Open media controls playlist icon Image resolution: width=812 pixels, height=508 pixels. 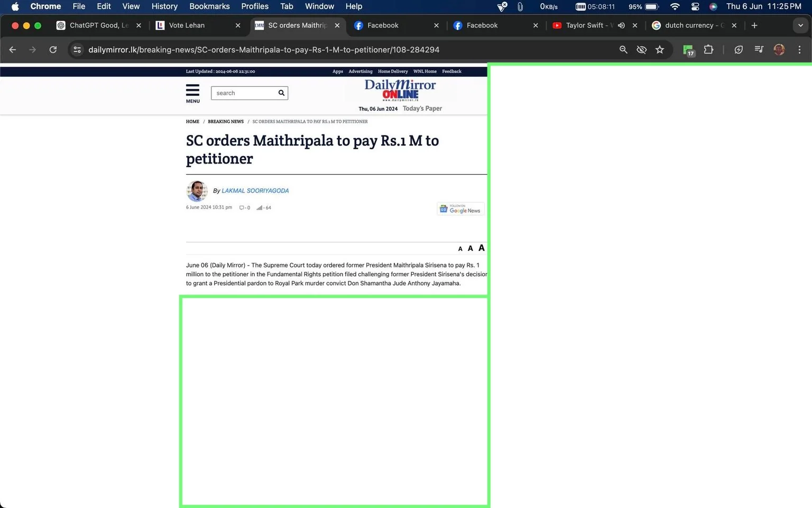pyautogui.click(x=759, y=50)
